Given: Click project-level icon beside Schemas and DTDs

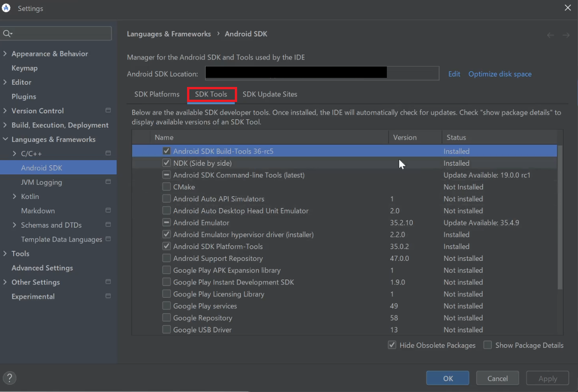Looking at the screenshot, I should [x=108, y=225].
